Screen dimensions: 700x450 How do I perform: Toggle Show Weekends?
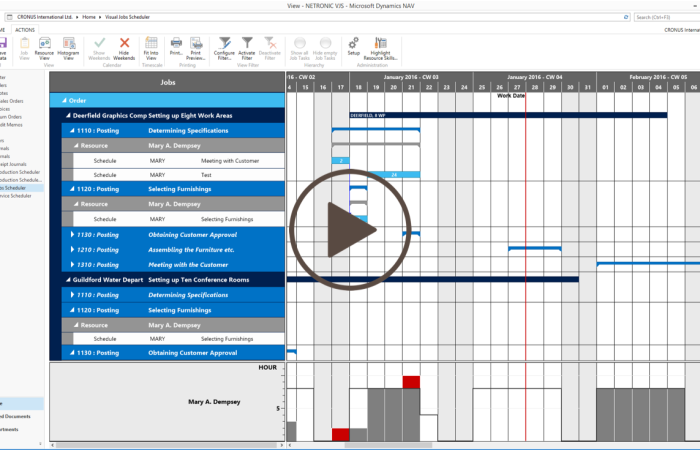point(99,49)
